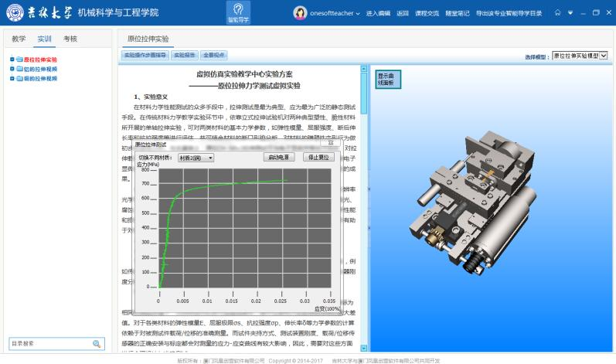Expand the third tree node in list
Image resolution: width=616 pixels, height=364 pixels.
click(x=12, y=78)
